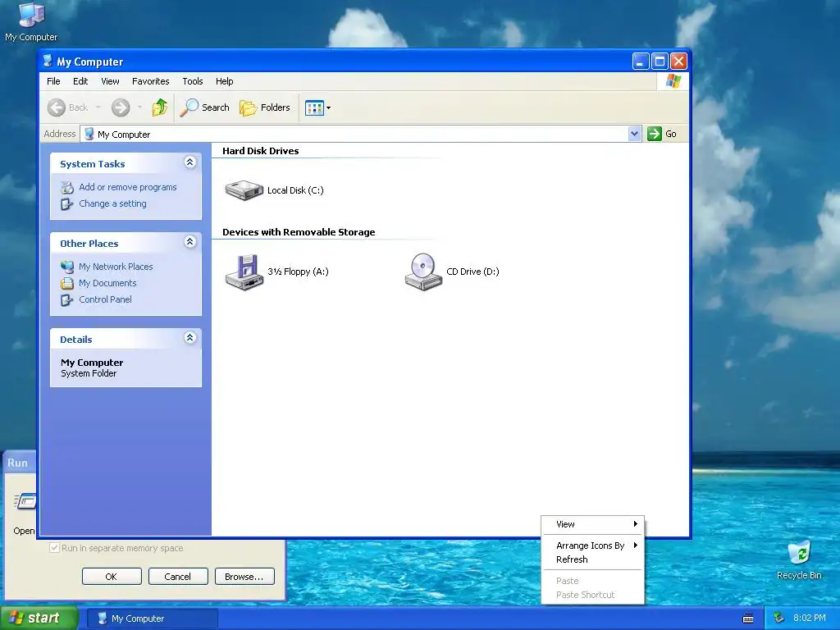This screenshot has height=630, width=840.
Task: Click the title bar My Computer icon
Action: [48, 61]
